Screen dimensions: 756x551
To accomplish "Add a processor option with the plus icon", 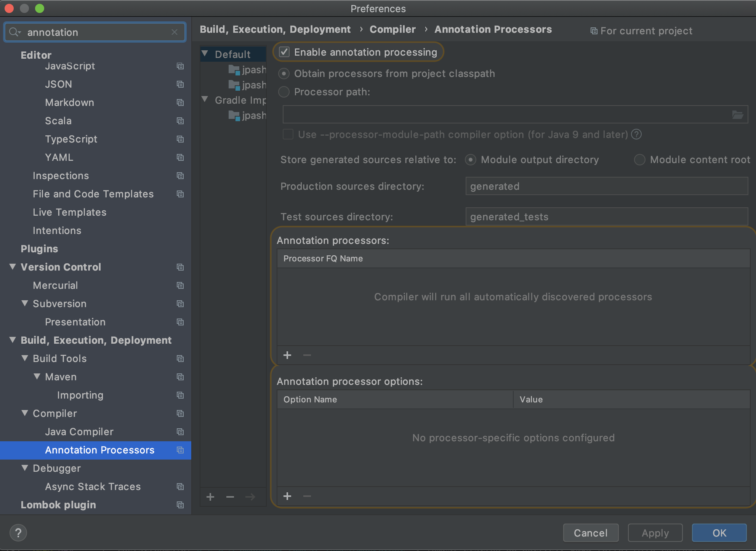I will point(287,496).
